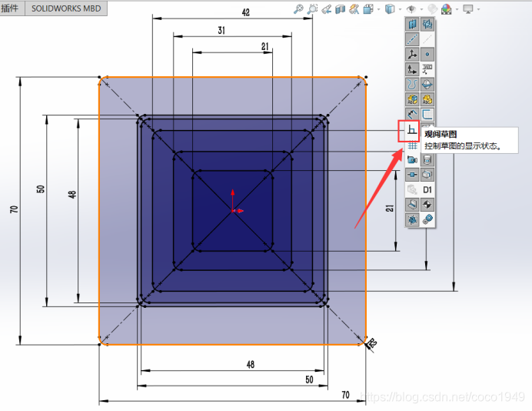Click the Section View icon
532x411 pixels.
point(340,9)
